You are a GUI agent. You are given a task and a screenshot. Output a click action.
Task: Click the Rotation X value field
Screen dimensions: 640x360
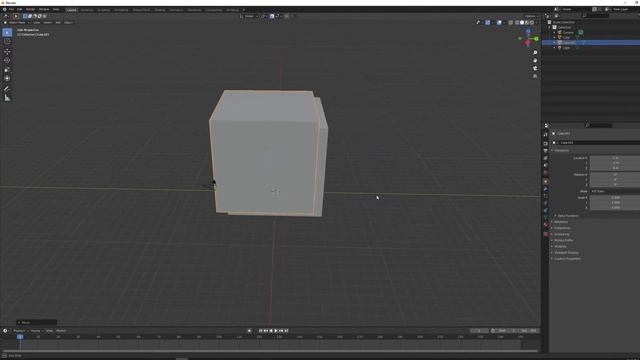[x=615, y=175]
